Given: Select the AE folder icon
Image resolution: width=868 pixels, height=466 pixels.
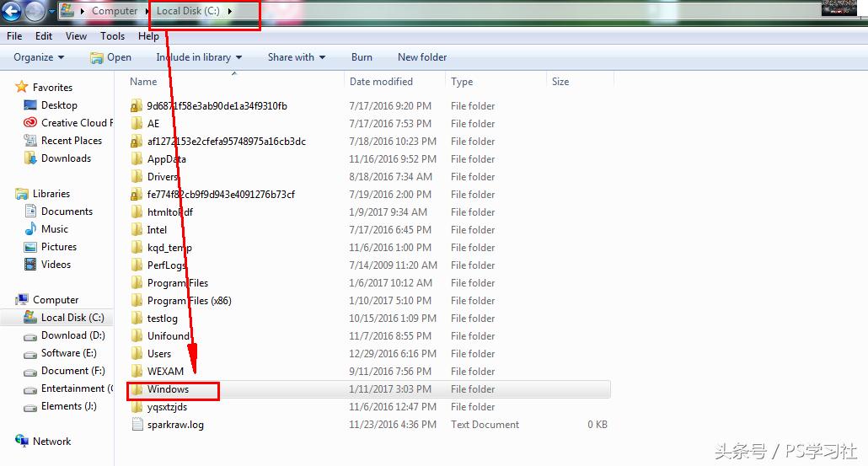Looking at the screenshot, I should (x=137, y=123).
